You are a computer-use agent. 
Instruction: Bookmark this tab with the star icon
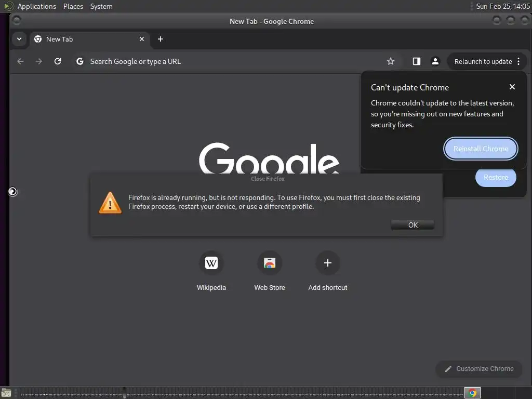391,61
